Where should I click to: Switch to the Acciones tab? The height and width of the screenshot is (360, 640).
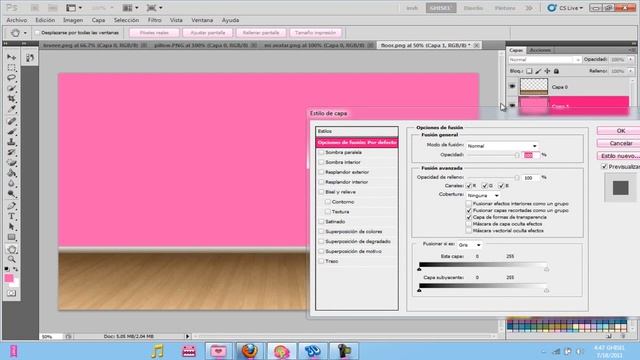[540, 50]
